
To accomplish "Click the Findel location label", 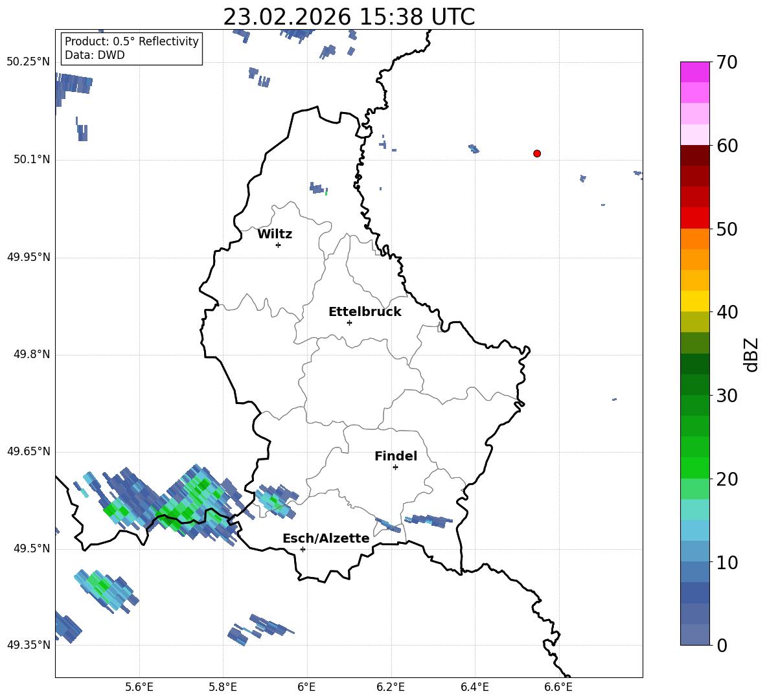I will click(x=396, y=456).
